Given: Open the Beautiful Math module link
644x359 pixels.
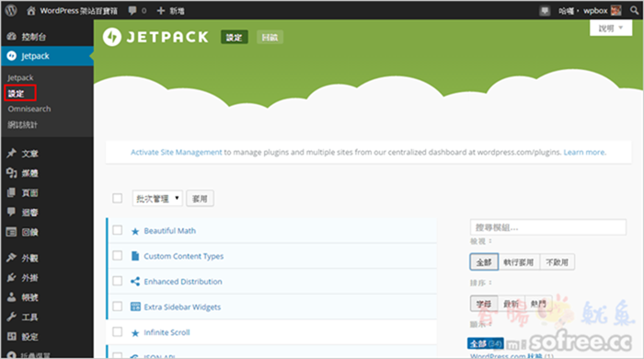Looking at the screenshot, I should 169,231.
